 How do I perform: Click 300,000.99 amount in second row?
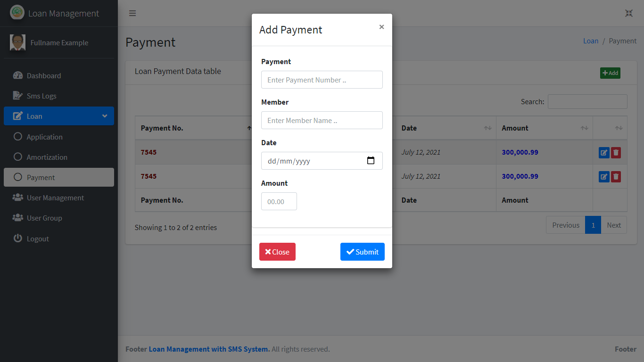tap(520, 176)
